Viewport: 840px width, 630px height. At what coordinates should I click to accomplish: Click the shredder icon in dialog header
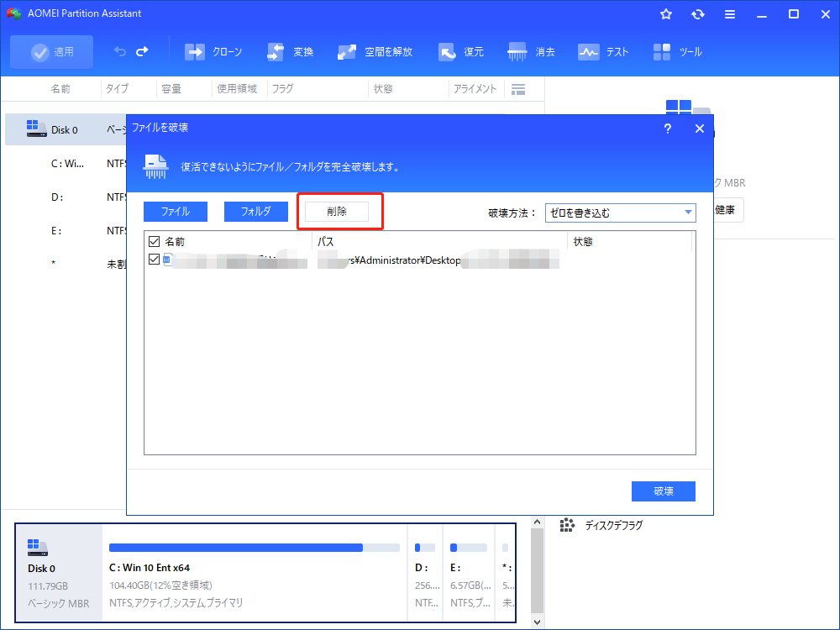click(x=156, y=166)
